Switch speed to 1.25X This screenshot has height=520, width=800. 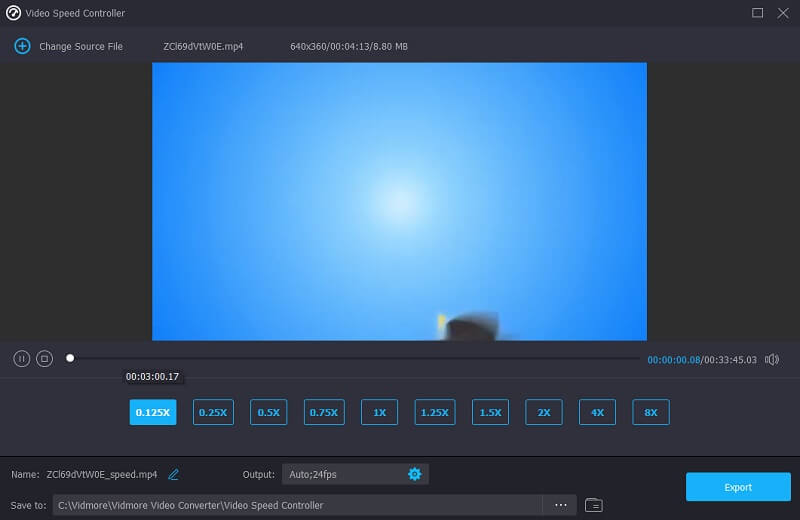434,412
